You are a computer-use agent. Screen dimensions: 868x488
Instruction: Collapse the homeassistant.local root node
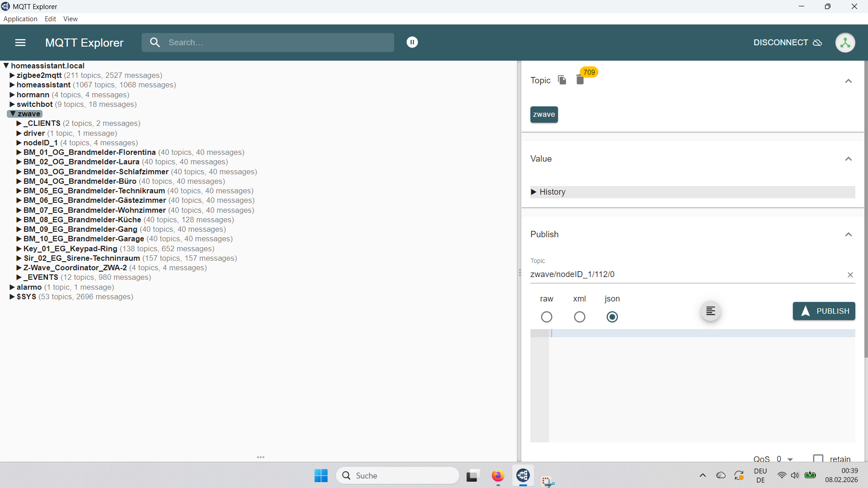pos(6,66)
